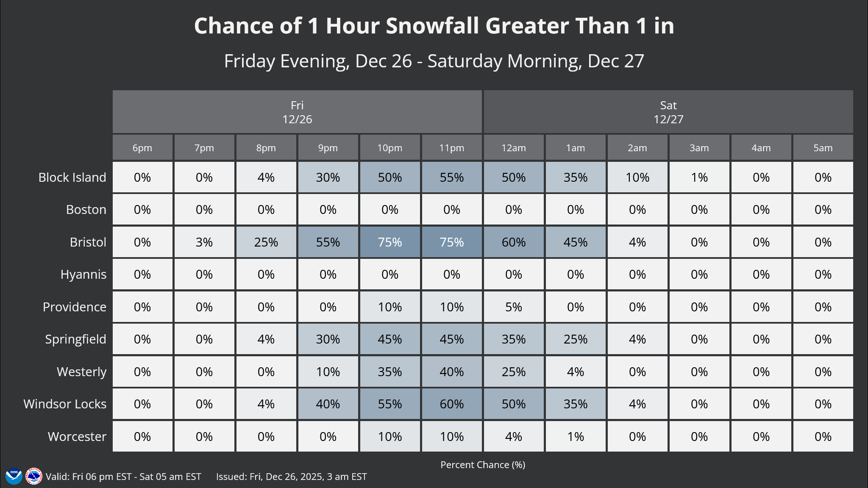Click Westerly's 40% cell at 11pm
Screen dimensions: 868x488
(452, 372)
